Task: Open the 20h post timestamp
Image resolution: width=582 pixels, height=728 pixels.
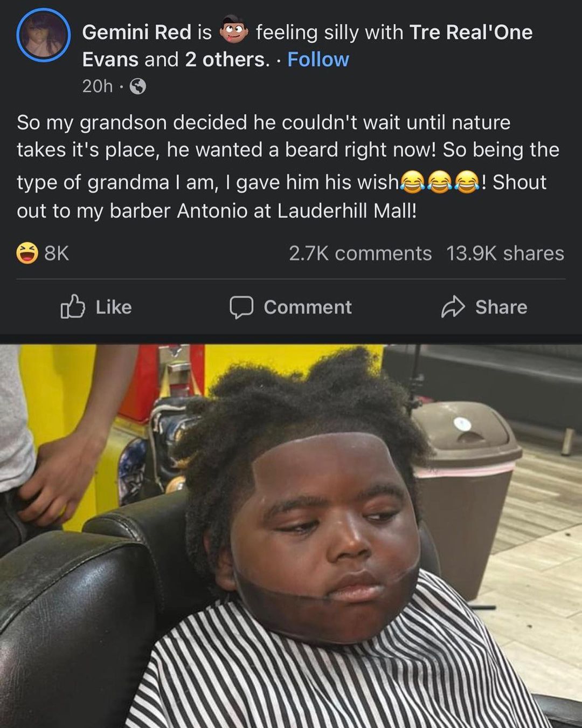Action: pyautogui.click(x=98, y=86)
